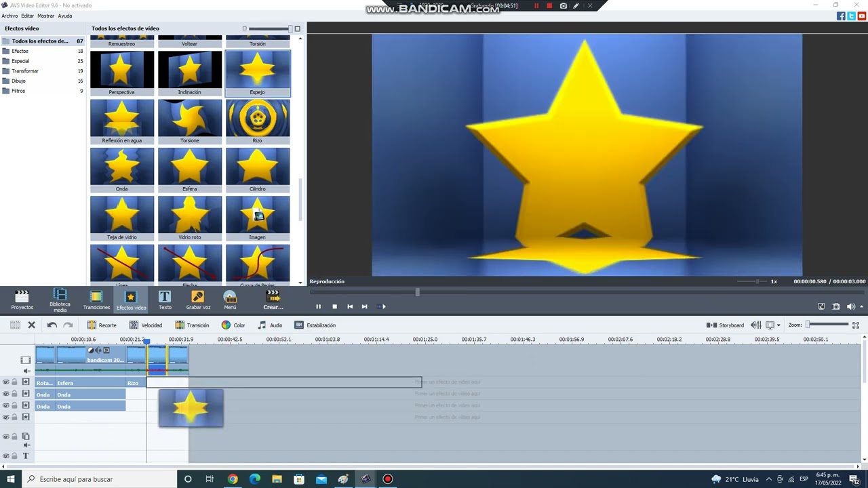This screenshot has height=488, width=868.
Task: Select the Teja de vidrio effect
Action: point(122,218)
